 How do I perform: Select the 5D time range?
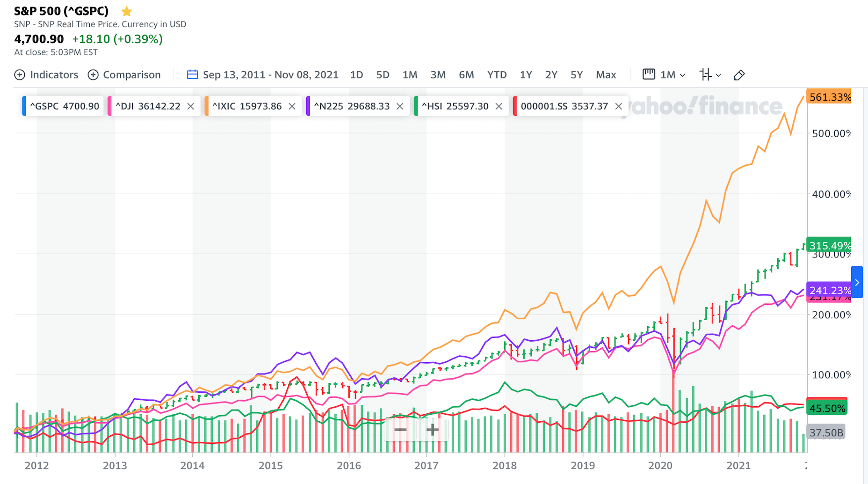pyautogui.click(x=383, y=75)
